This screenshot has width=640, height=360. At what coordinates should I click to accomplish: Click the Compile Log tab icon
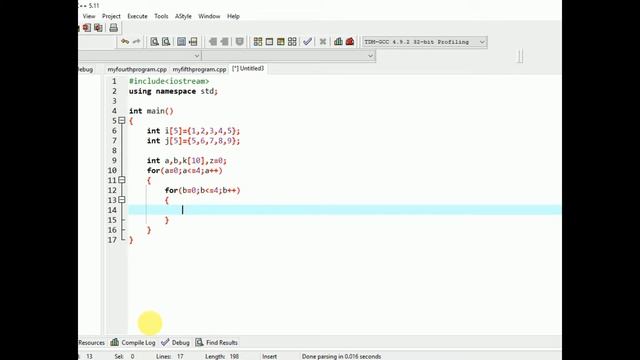(x=115, y=342)
